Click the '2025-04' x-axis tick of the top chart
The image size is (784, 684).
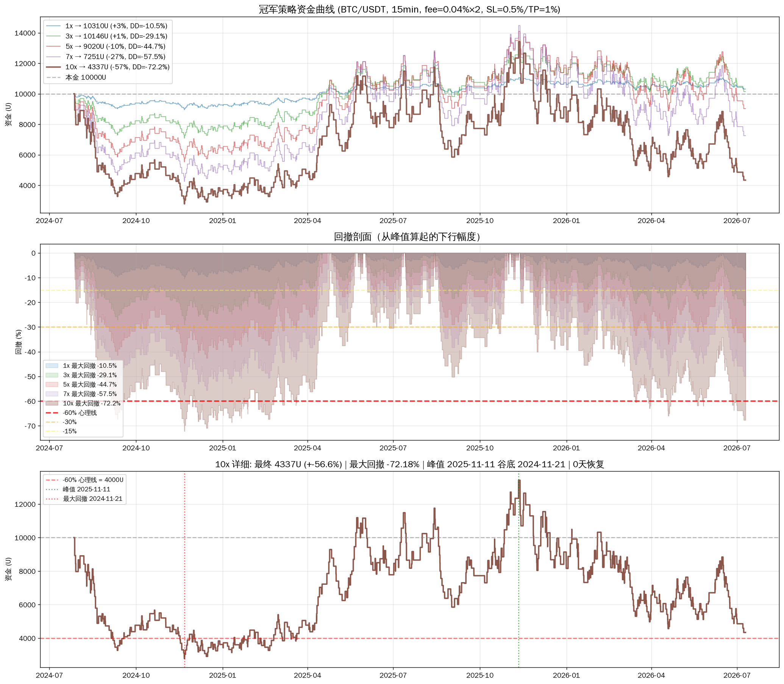[308, 221]
